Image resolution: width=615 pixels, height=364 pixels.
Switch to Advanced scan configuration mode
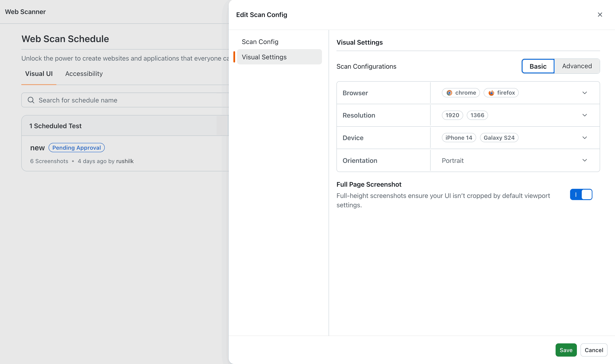[x=577, y=66]
